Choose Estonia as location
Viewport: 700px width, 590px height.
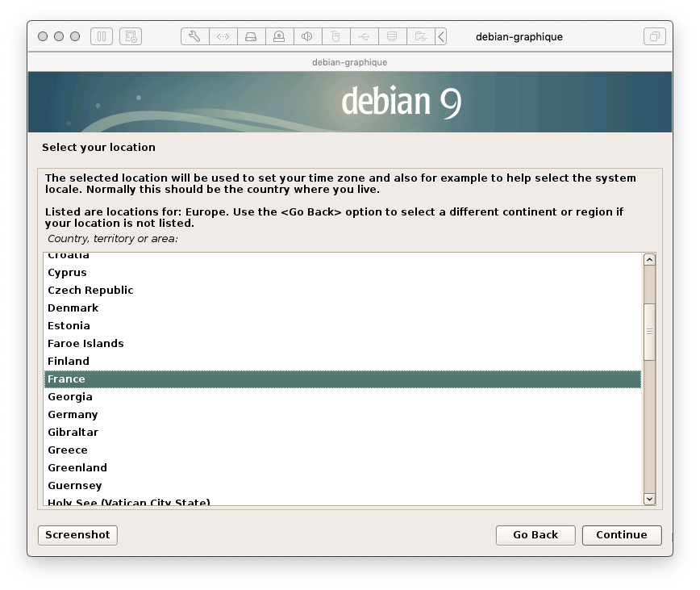click(x=343, y=325)
